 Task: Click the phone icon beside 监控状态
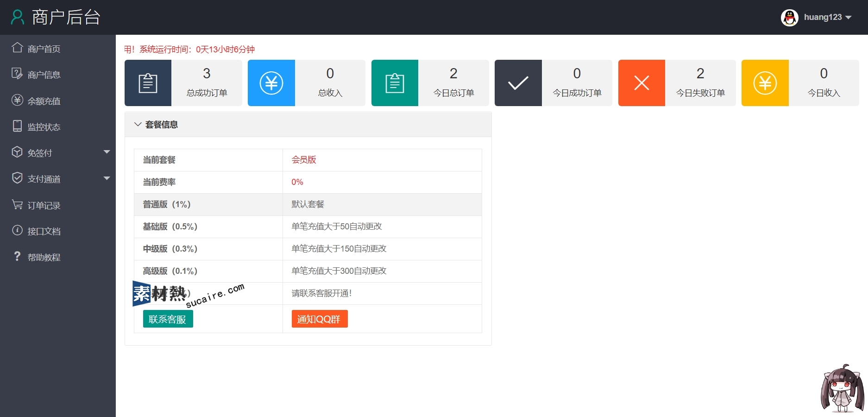pos(17,126)
